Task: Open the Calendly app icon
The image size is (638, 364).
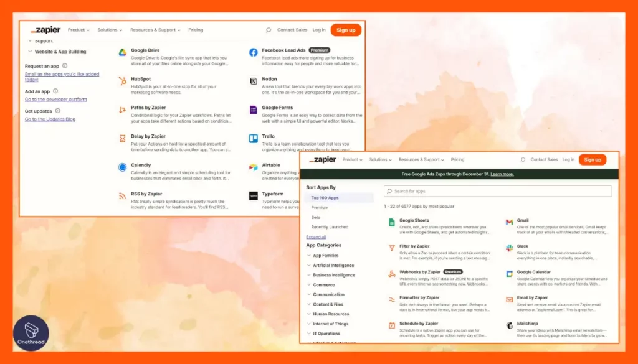Action: point(123,167)
